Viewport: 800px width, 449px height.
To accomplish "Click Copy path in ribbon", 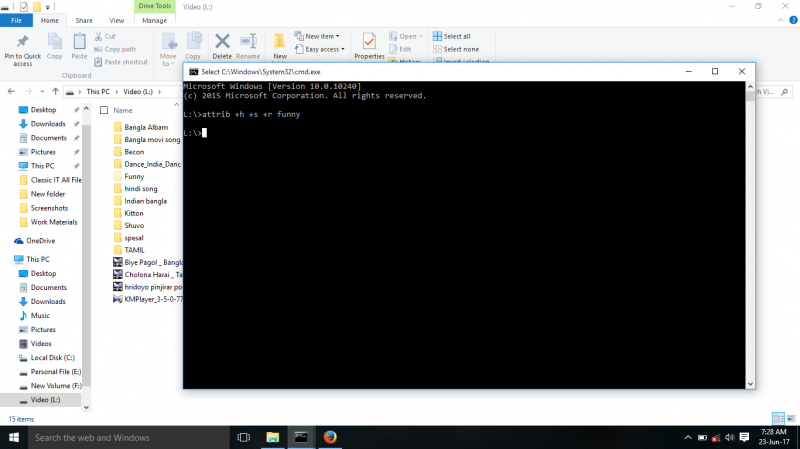I will 115,49.
